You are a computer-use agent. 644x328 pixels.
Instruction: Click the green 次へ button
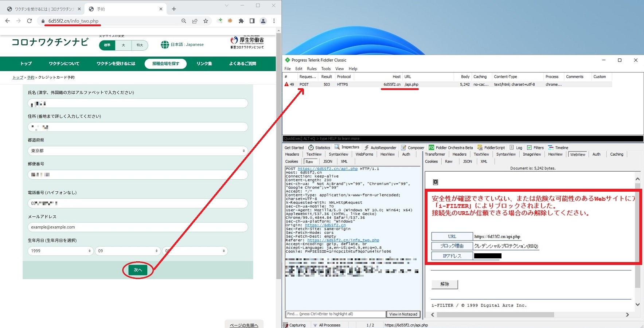(x=138, y=270)
